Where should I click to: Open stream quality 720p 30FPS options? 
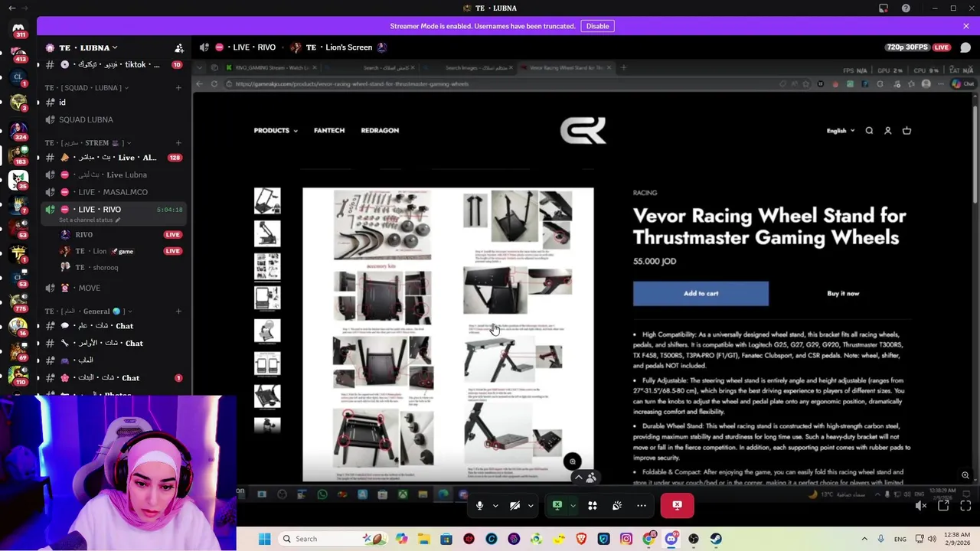point(907,47)
